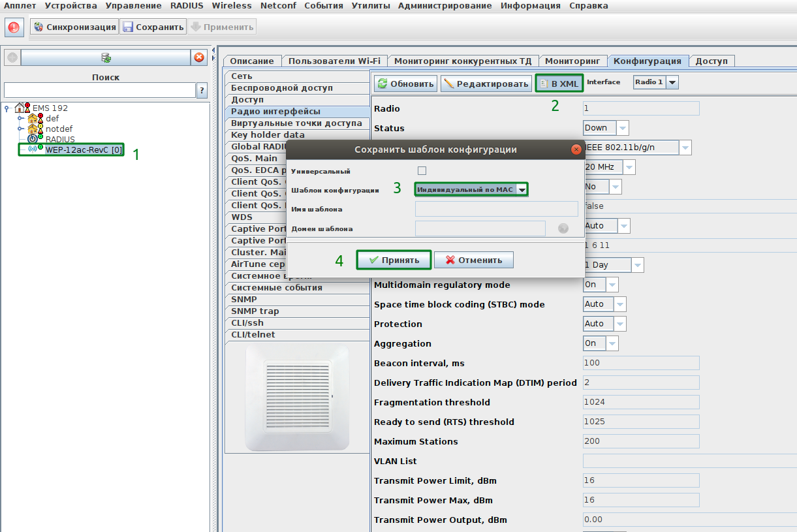The height and width of the screenshot is (532, 797).
Task: Open the Шаблон конфигурации dropdown
Action: pos(522,189)
